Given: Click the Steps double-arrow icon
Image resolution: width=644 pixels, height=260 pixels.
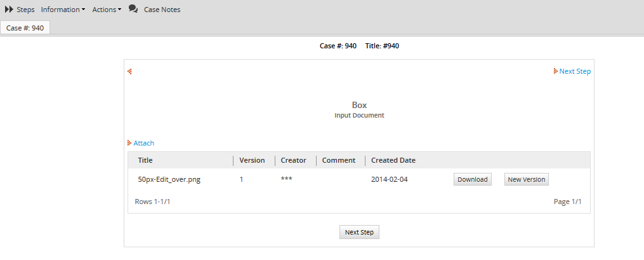Looking at the screenshot, I should tap(9, 10).
